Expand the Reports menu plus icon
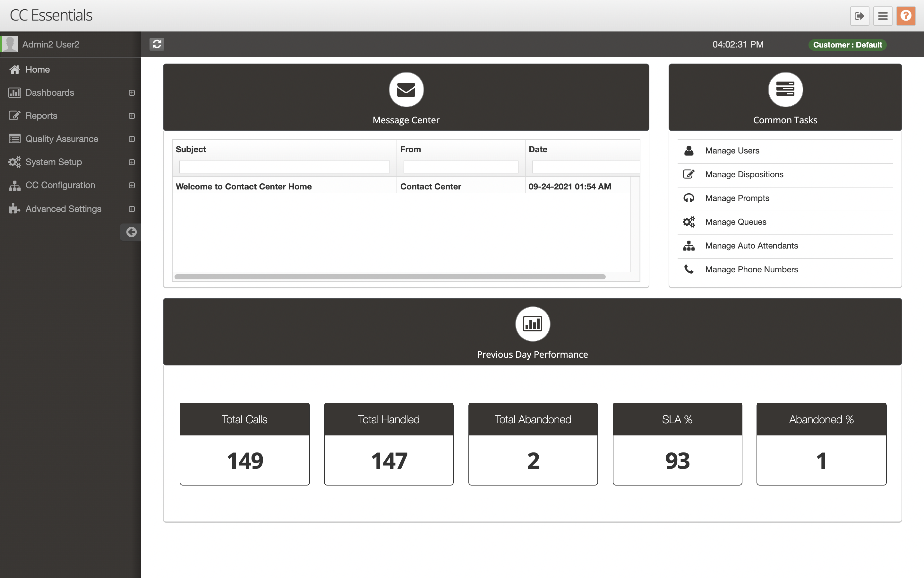The height and width of the screenshot is (578, 924). pos(132,116)
